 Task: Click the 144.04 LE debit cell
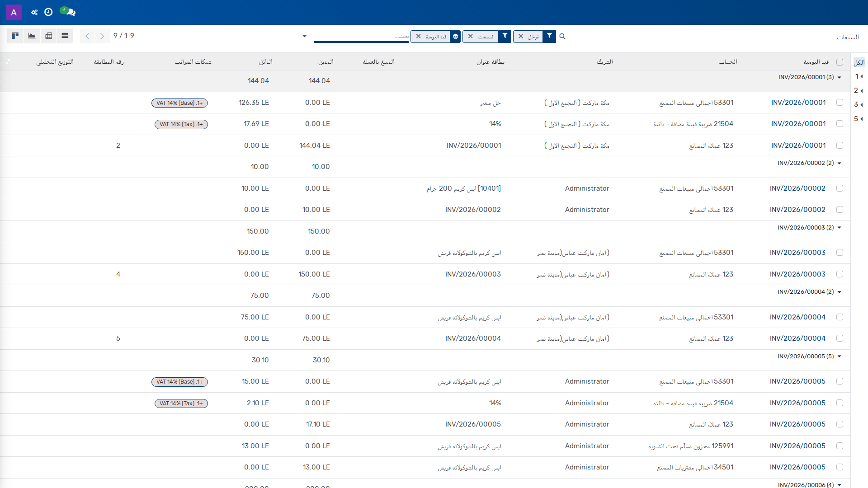tap(315, 145)
